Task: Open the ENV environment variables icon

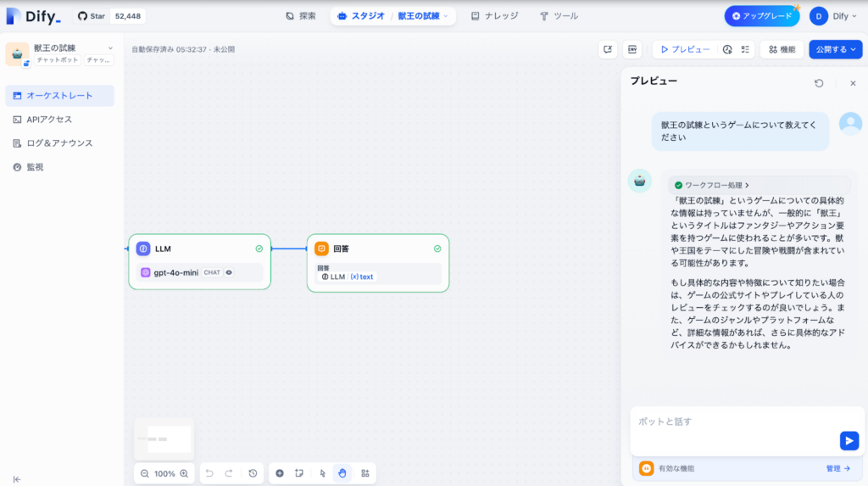Action: coord(632,49)
